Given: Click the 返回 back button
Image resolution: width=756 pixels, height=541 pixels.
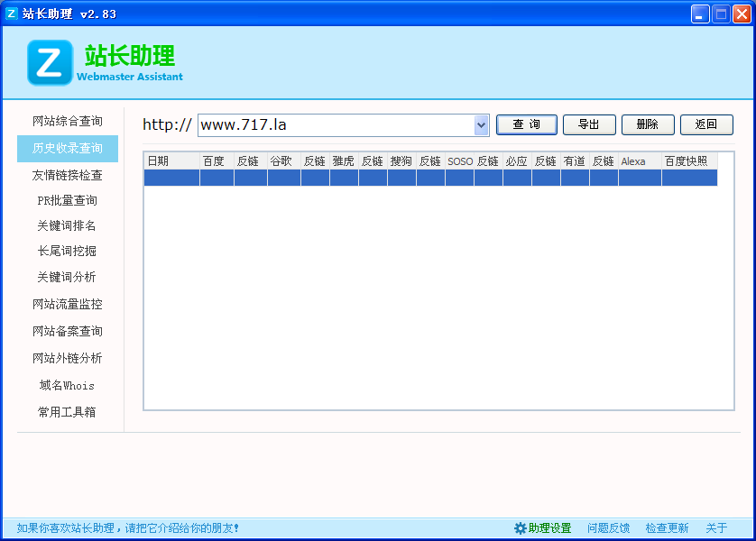Looking at the screenshot, I should [x=706, y=124].
